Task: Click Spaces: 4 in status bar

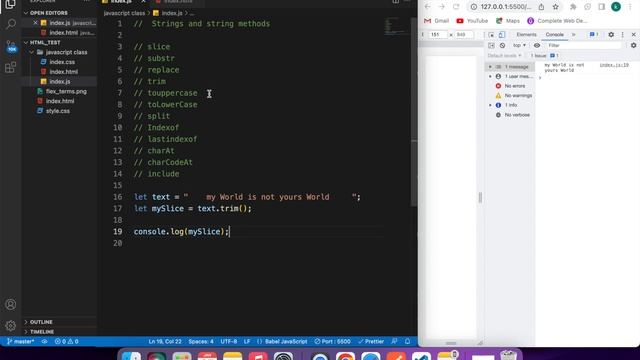Action: click(x=201, y=341)
